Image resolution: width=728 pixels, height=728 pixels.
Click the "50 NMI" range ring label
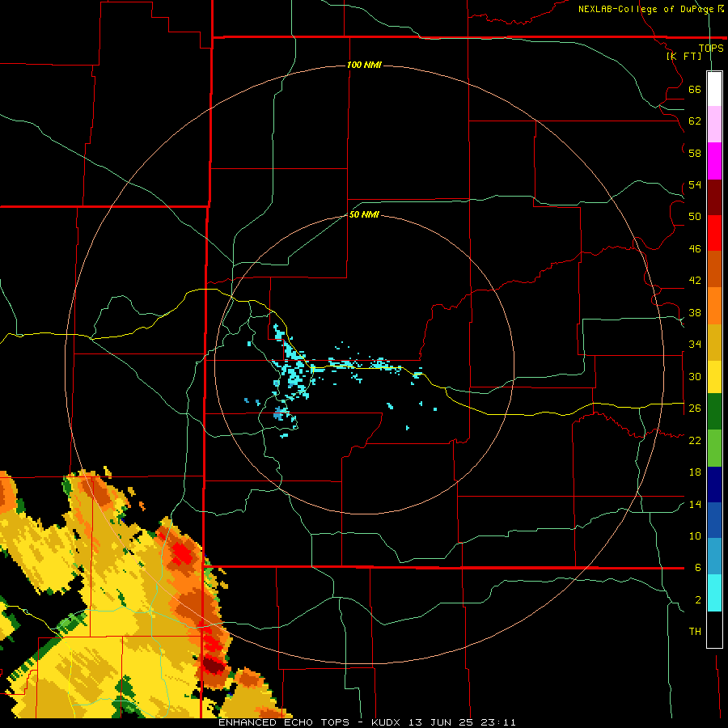point(364,214)
